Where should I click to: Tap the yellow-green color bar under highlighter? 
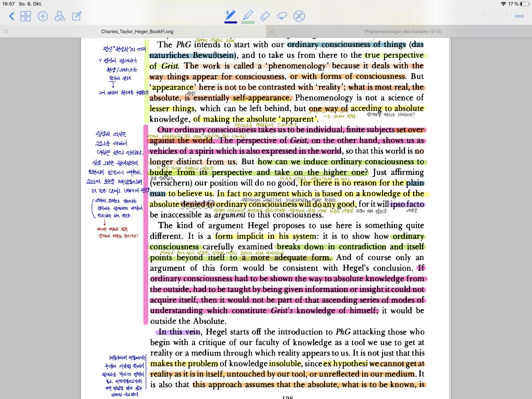coord(248,22)
